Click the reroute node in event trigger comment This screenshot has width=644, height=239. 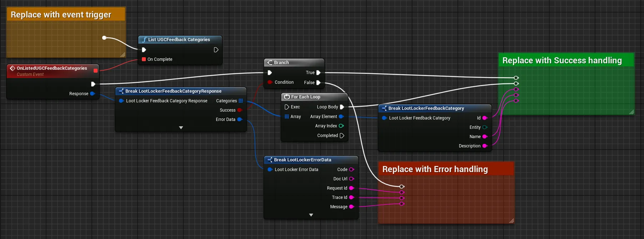(104, 38)
